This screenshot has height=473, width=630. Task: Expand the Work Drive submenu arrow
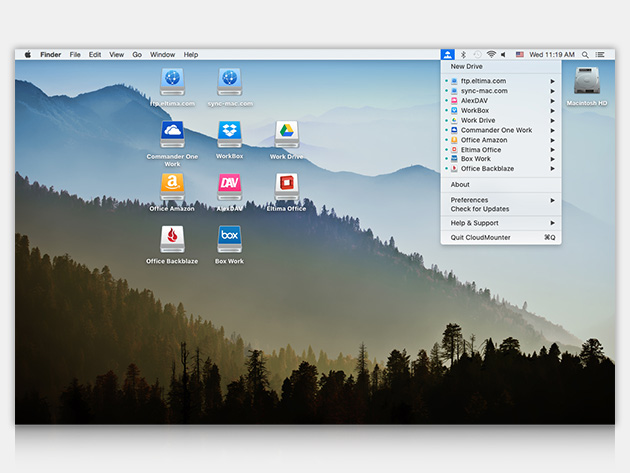point(552,121)
